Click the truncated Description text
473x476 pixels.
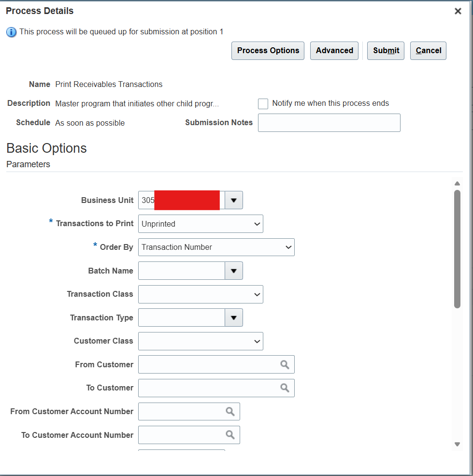pos(137,103)
